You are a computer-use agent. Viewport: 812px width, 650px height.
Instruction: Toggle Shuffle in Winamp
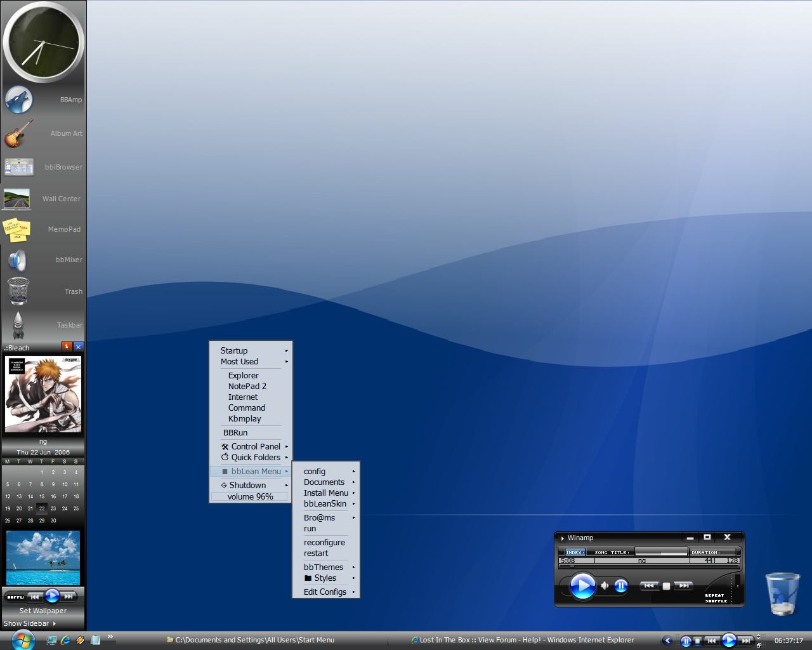[716, 601]
